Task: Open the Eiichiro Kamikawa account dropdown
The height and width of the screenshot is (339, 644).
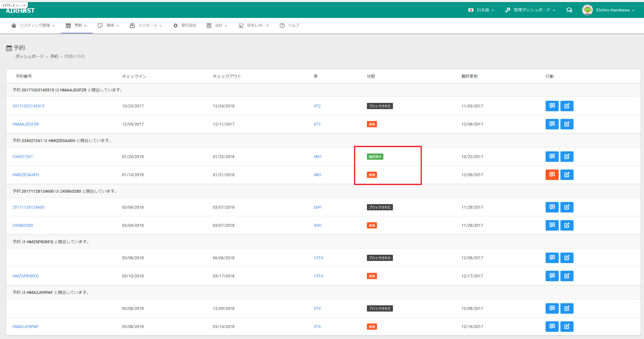Action: point(615,10)
